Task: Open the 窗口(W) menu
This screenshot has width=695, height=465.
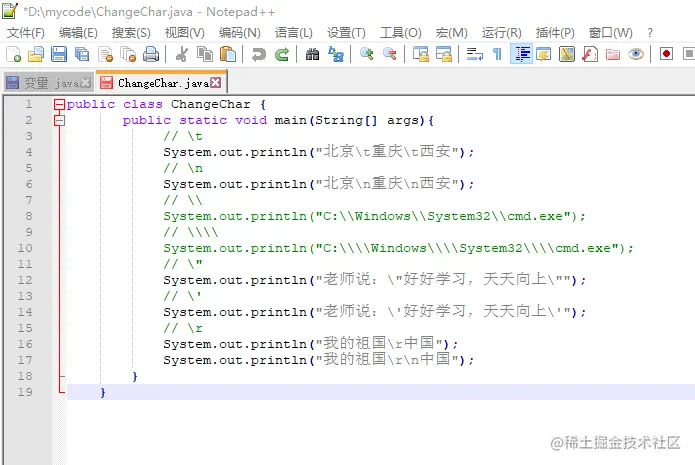Action: [610, 32]
